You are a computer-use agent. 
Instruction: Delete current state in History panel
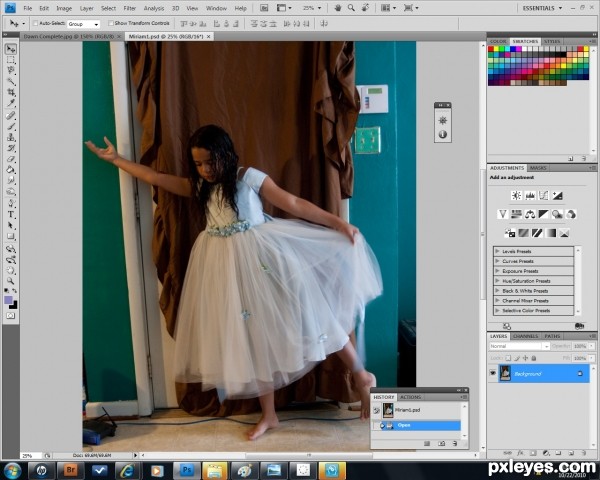pos(455,443)
